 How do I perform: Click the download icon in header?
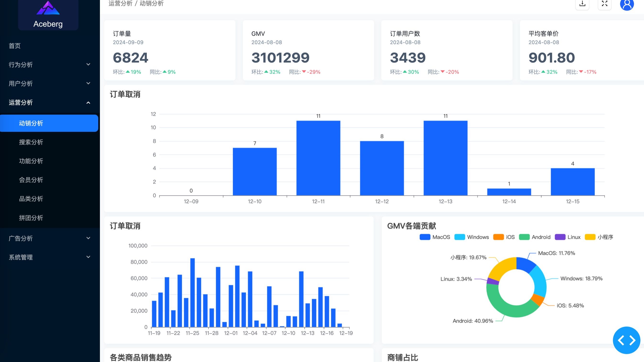[582, 4]
